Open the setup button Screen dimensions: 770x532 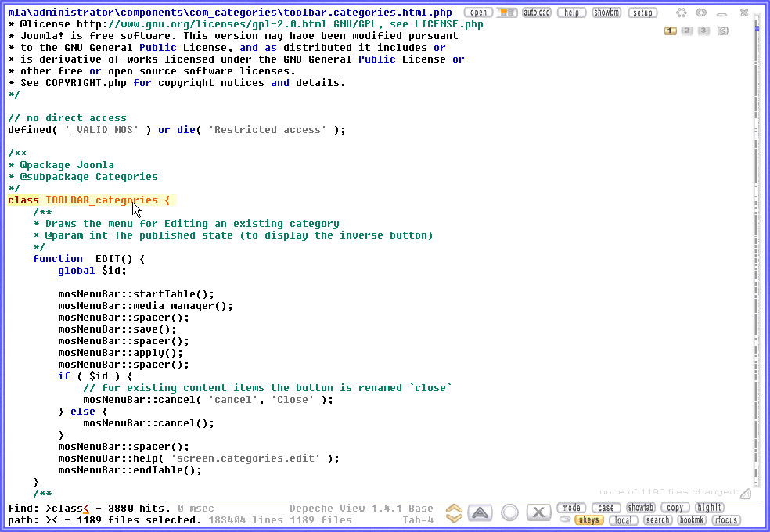(642, 13)
